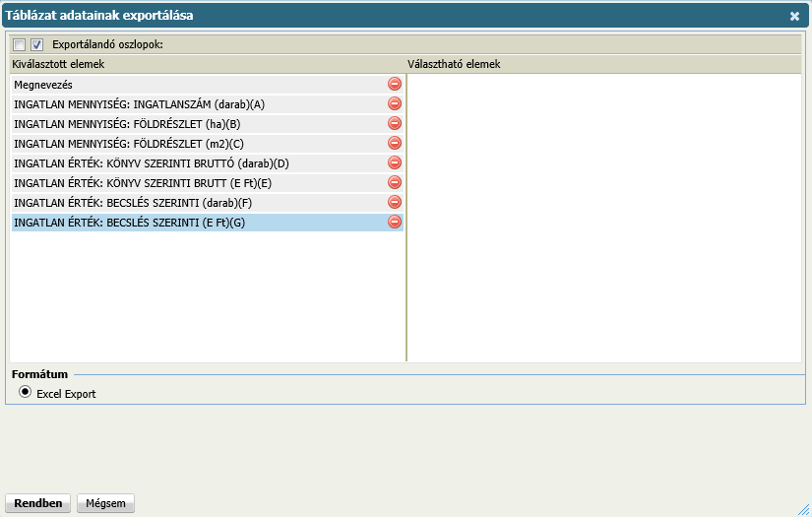
Task: Remove FÖLDRÉSZLET (ha)(B) column
Action: [x=394, y=123]
